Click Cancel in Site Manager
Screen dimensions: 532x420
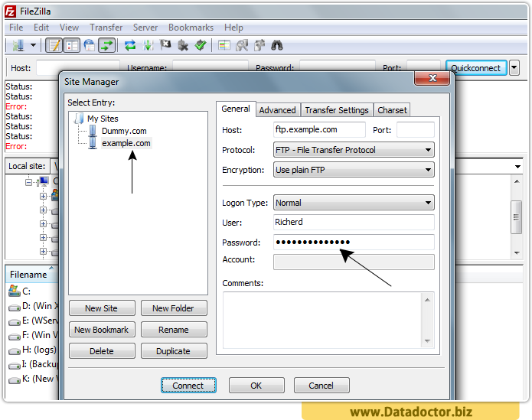coord(321,386)
